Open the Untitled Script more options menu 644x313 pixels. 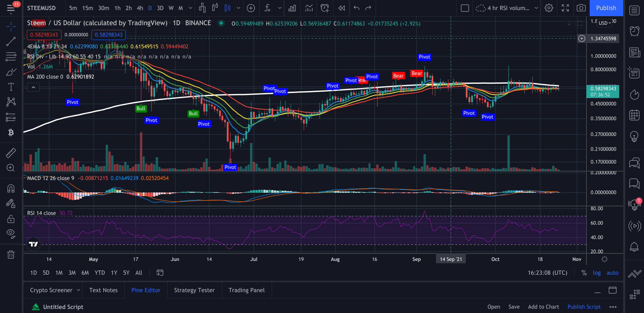point(613,307)
